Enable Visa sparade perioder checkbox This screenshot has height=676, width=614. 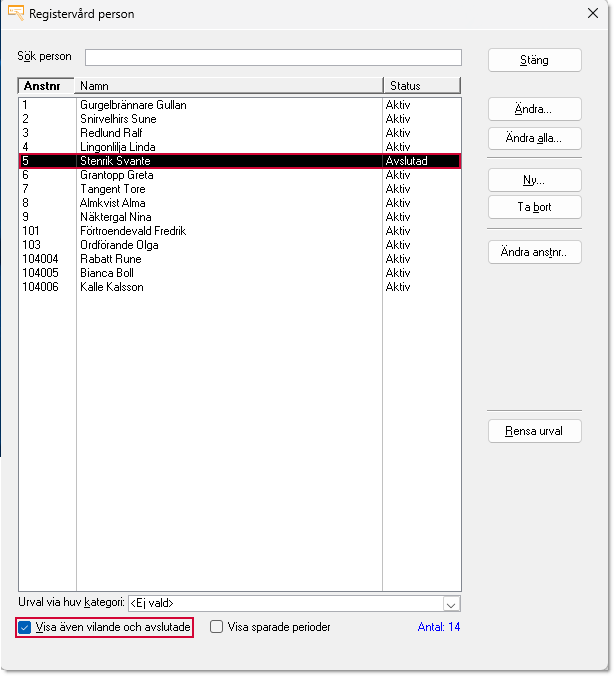tap(216, 627)
